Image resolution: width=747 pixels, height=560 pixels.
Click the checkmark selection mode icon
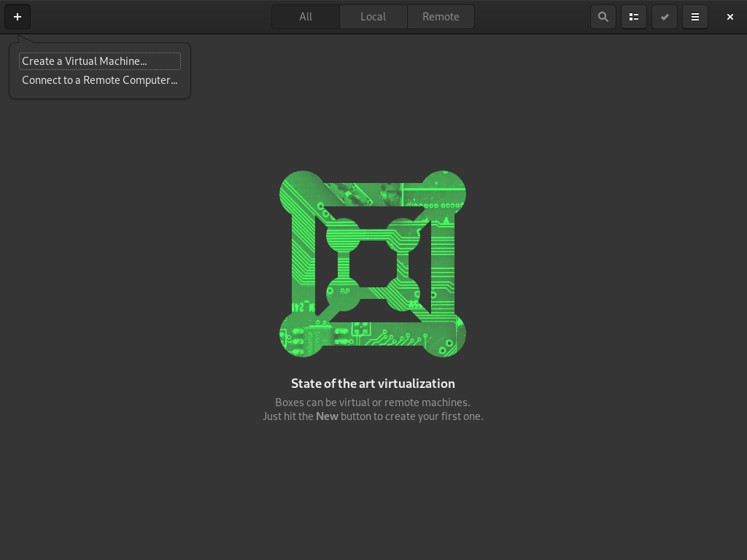tap(664, 16)
